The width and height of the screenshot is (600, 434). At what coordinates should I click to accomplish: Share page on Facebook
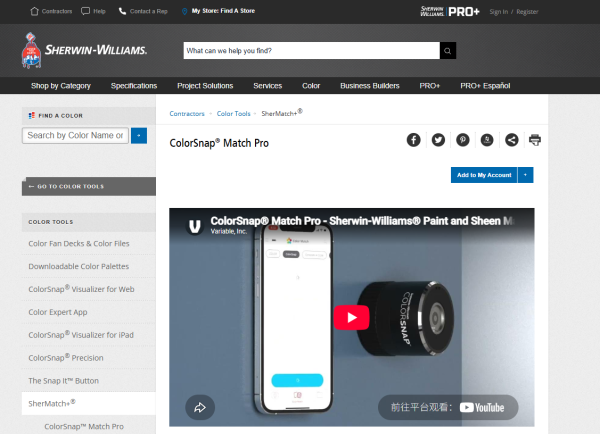[x=413, y=140]
